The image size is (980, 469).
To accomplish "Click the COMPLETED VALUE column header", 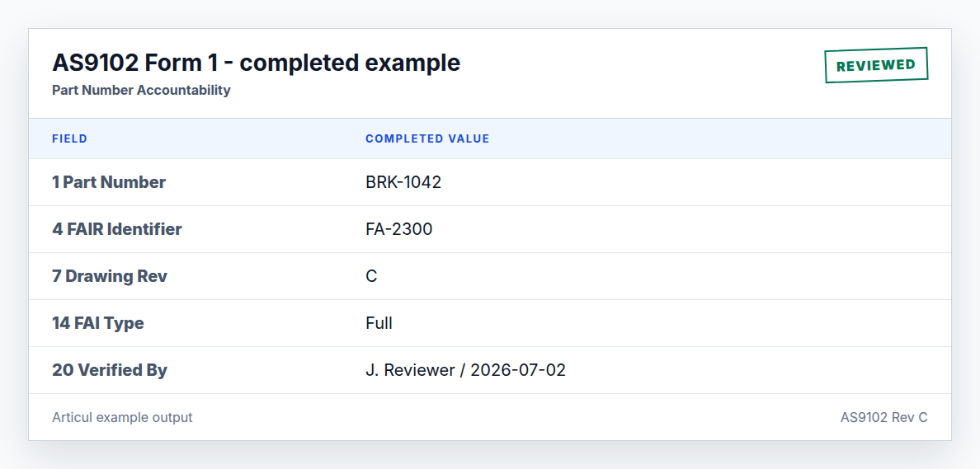I will click(427, 138).
